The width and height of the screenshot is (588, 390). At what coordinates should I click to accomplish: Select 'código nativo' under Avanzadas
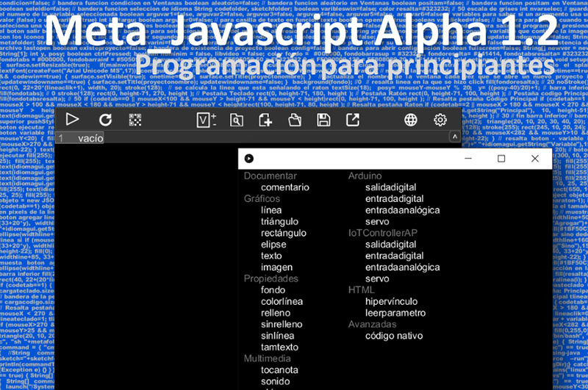click(394, 336)
